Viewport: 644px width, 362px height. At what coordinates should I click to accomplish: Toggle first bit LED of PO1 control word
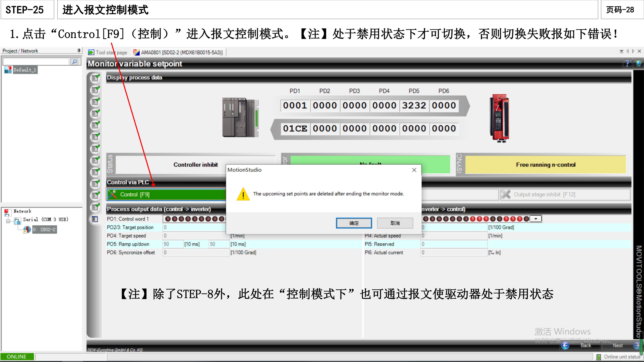pos(168,219)
